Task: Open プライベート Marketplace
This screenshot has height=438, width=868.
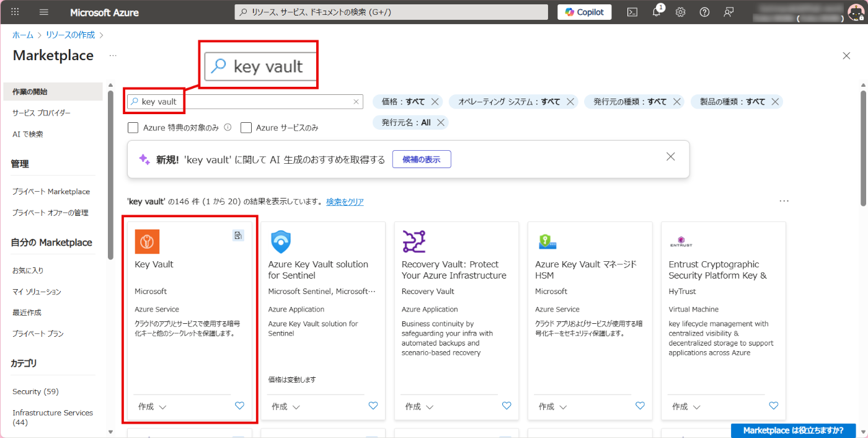Action: pyautogui.click(x=51, y=192)
